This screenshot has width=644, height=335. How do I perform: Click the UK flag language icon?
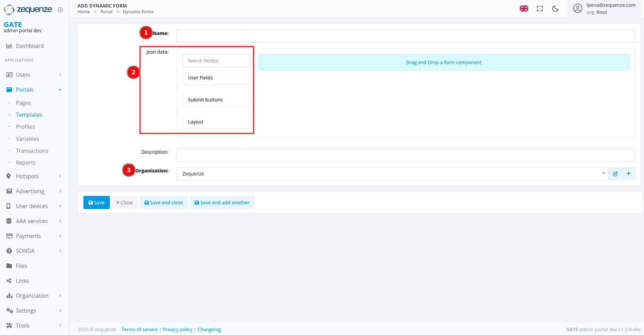pyautogui.click(x=524, y=8)
